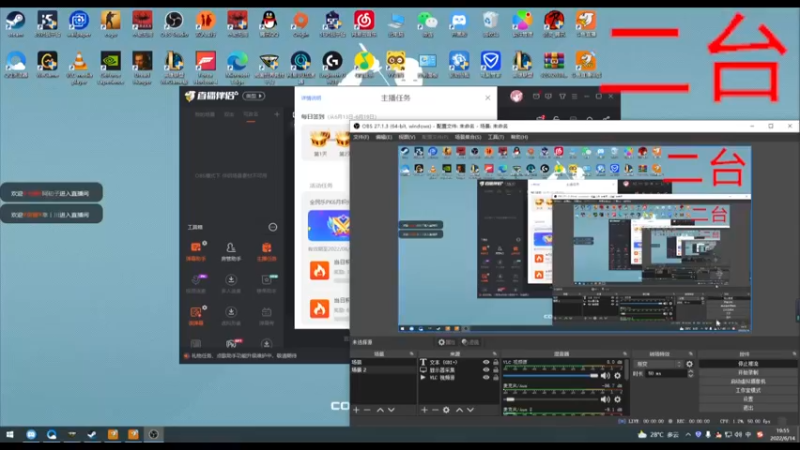This screenshot has width=800, height=450.
Task: Hide the 文本 (GDI+) source
Action: coord(486,362)
